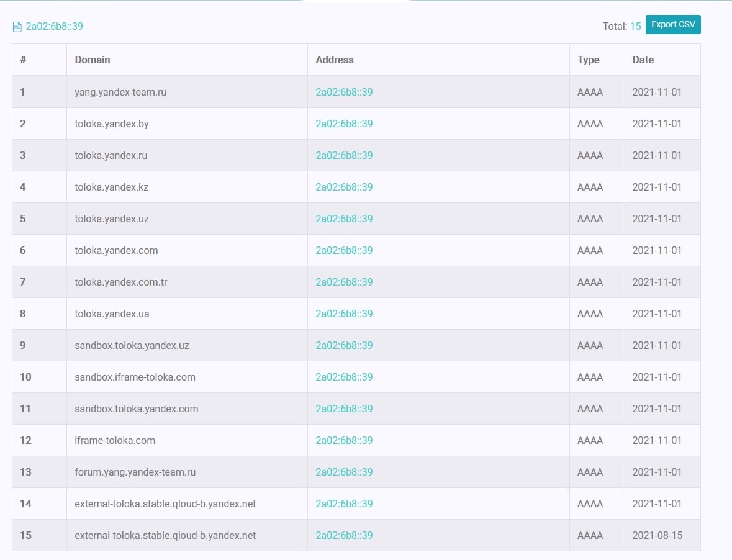Click the date 2021-11-01 in row 1
Viewport: 732px width, 560px height.
point(657,92)
